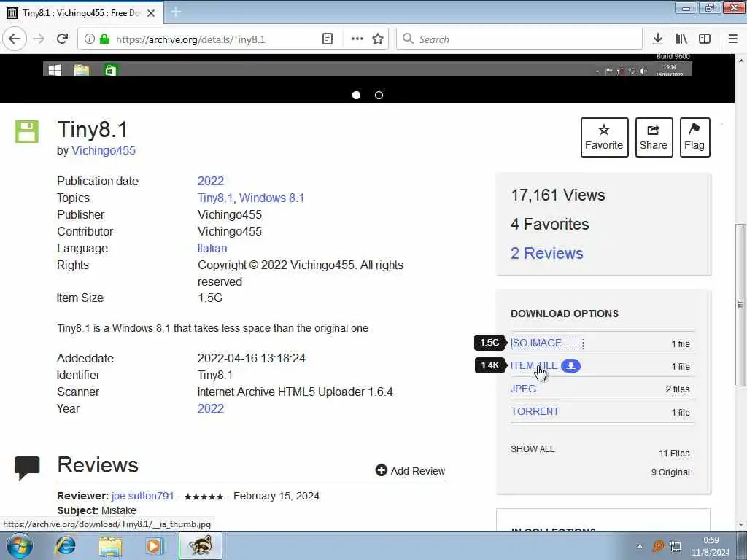Go back using the browser back arrow

click(15, 39)
